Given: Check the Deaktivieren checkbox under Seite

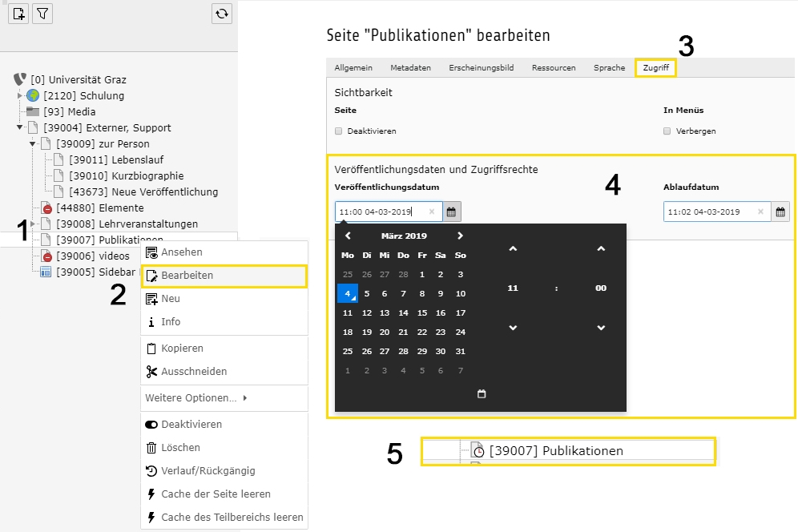Looking at the screenshot, I should click(338, 131).
